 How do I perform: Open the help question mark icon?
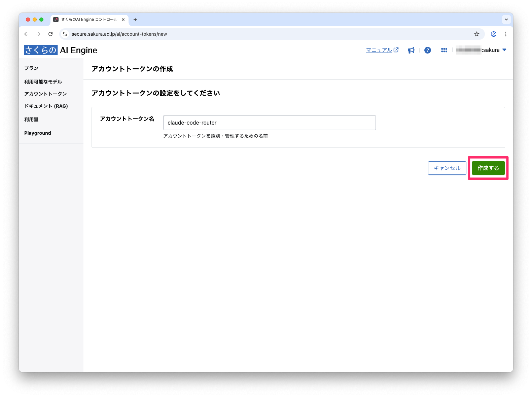click(x=427, y=50)
